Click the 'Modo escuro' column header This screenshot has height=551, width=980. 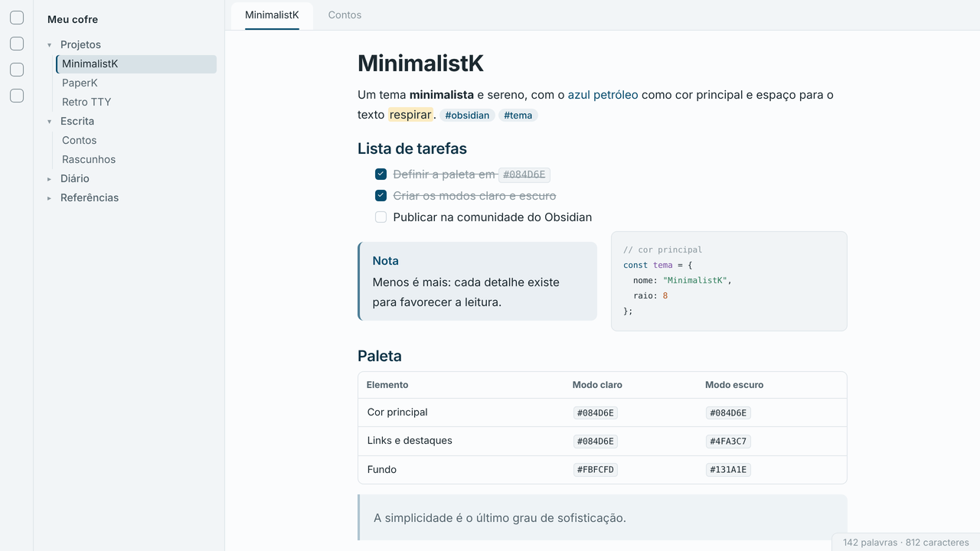(x=734, y=385)
